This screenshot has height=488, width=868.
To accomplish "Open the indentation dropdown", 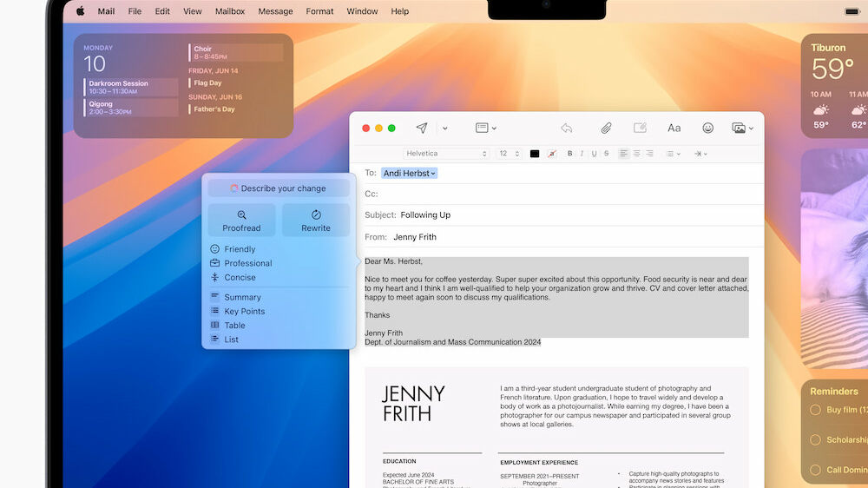I will point(700,154).
